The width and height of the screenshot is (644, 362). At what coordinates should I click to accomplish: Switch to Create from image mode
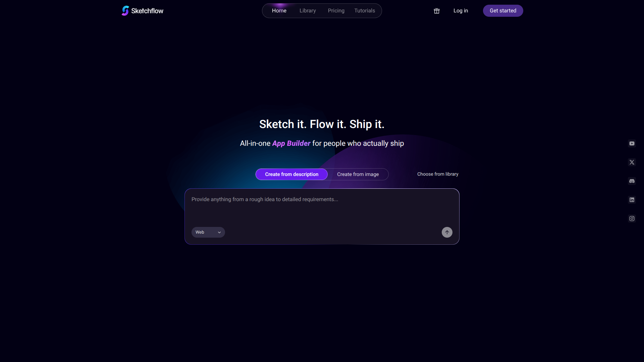(x=358, y=174)
